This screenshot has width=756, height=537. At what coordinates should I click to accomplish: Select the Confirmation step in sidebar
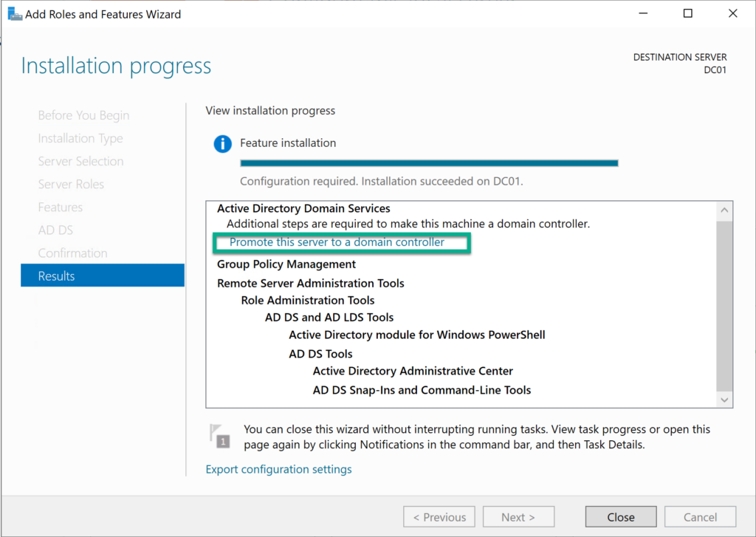click(72, 253)
